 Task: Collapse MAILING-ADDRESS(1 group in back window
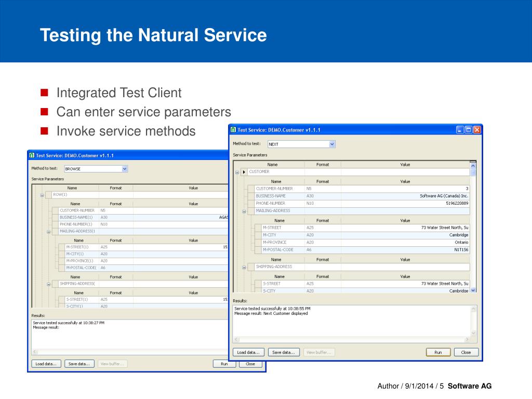click(48, 232)
